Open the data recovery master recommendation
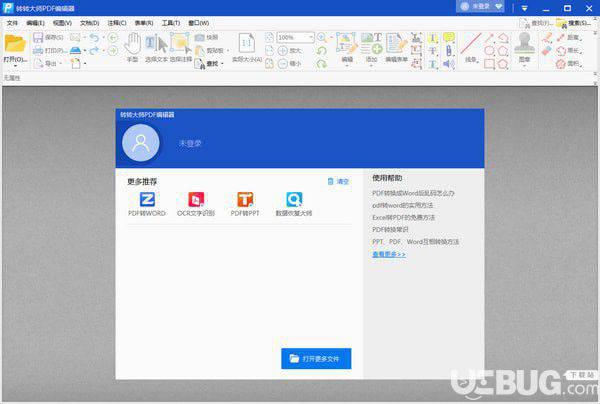The width and height of the screenshot is (600, 404). tap(294, 204)
